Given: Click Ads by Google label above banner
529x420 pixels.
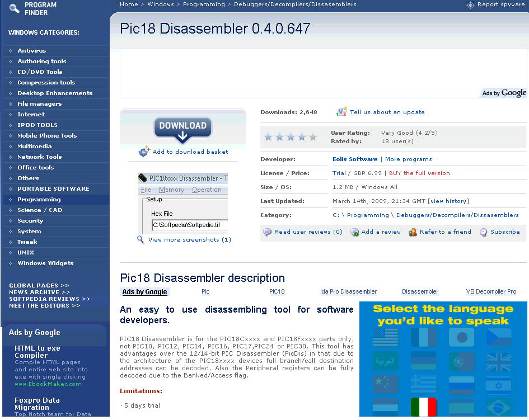Looking at the screenshot, I should (504, 93).
